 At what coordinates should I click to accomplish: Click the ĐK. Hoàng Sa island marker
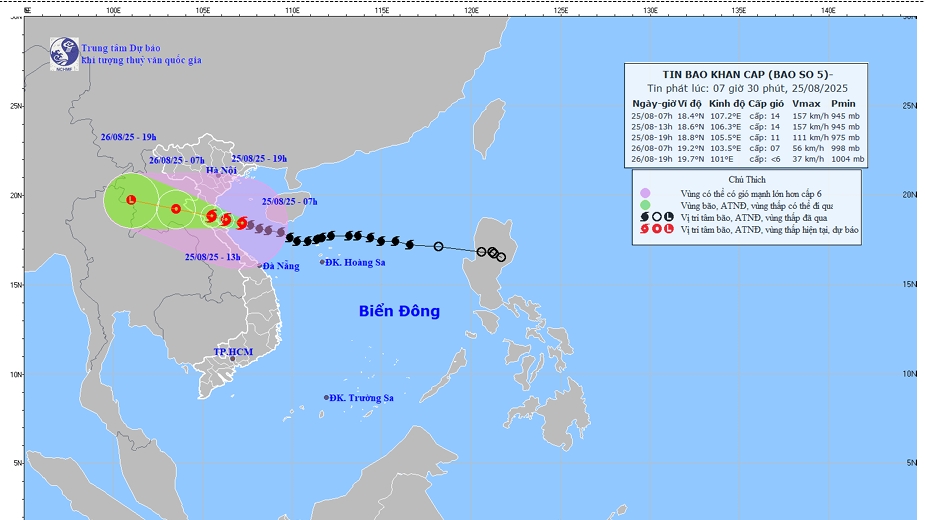point(323,262)
